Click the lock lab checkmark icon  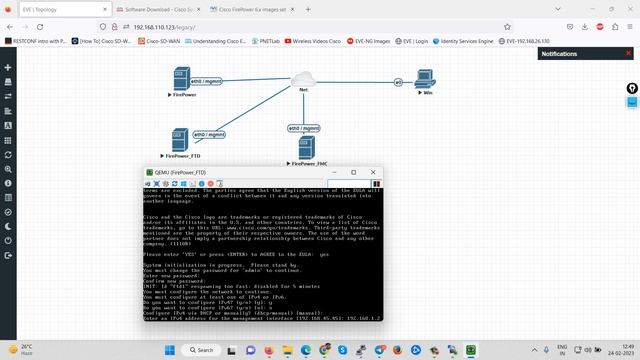[8, 212]
